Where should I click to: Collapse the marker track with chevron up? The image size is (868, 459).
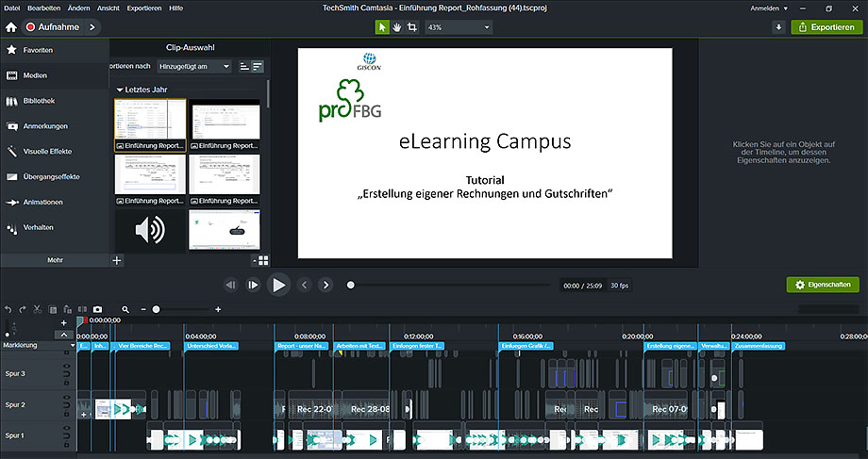point(63,335)
